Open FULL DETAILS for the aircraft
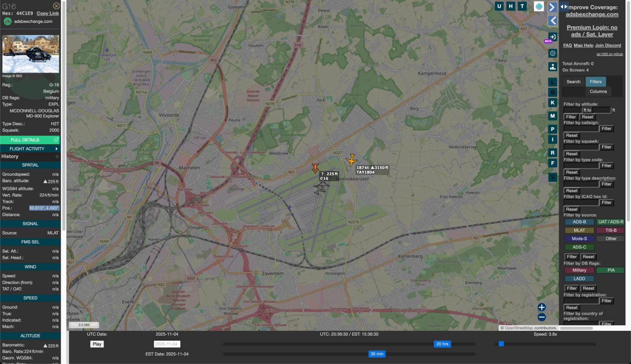631x364 pixels. [30, 140]
